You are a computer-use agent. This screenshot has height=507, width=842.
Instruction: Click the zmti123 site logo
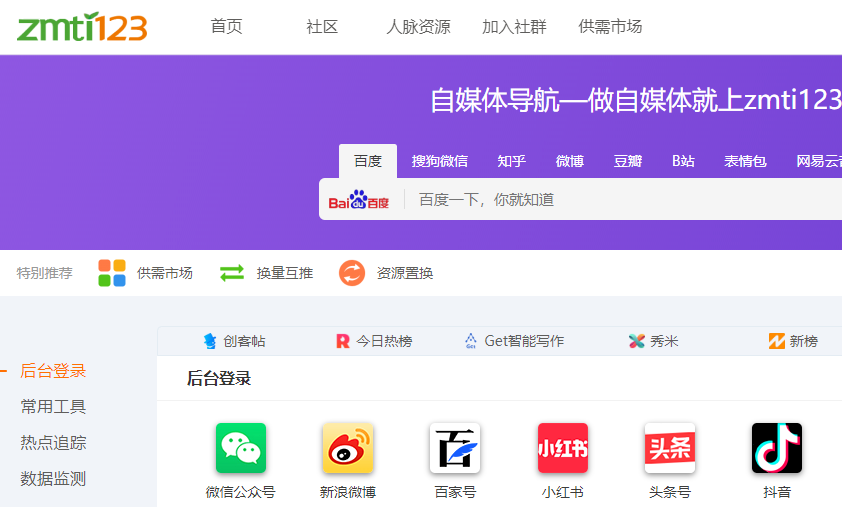coord(82,27)
